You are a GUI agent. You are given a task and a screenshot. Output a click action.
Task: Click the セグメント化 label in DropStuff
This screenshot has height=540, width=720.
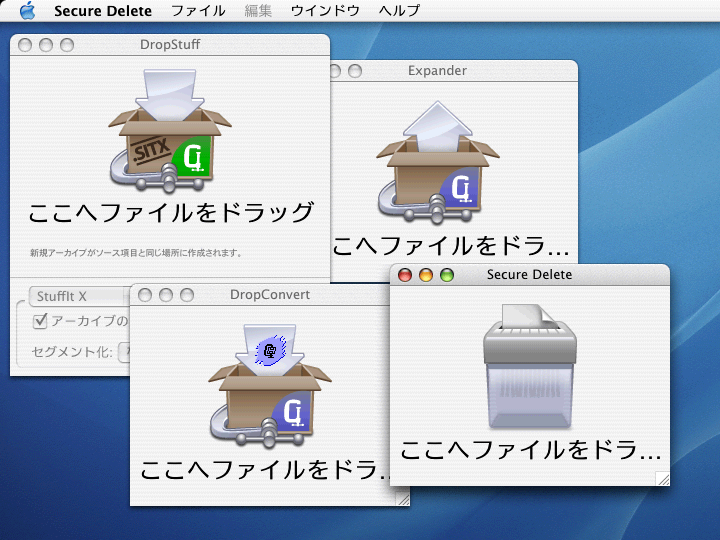click(x=72, y=352)
